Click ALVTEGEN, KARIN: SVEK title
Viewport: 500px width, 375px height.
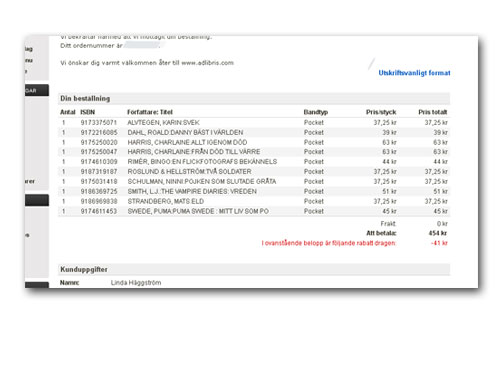point(163,122)
